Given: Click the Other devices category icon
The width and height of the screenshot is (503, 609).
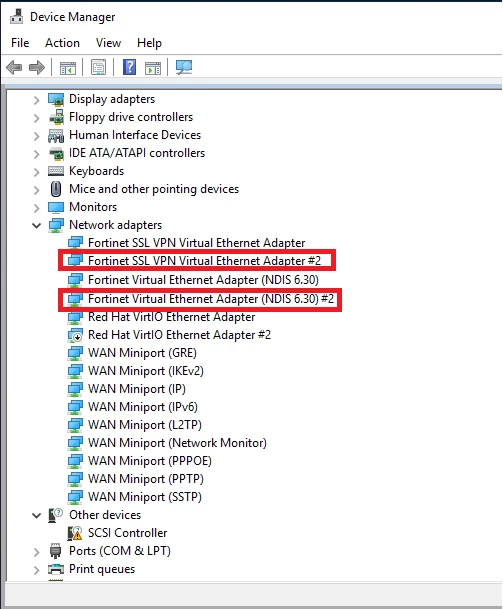Looking at the screenshot, I should coord(55,515).
